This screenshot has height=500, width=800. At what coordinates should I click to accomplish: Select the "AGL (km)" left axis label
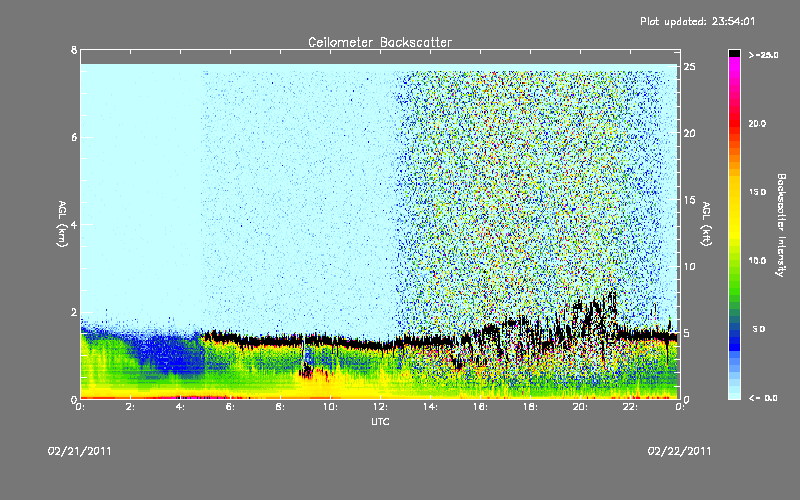point(62,224)
